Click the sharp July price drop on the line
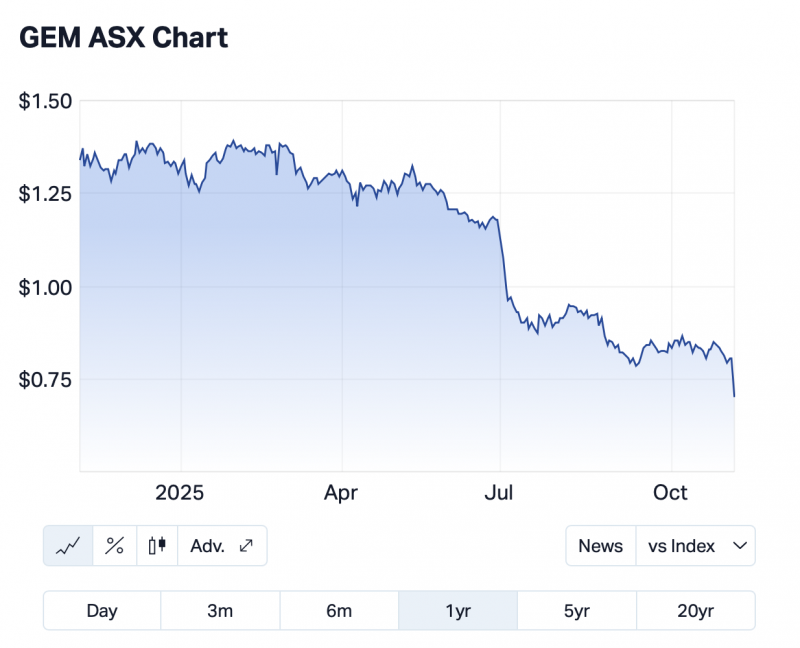Viewport: 800px width, 648px height. click(x=503, y=262)
